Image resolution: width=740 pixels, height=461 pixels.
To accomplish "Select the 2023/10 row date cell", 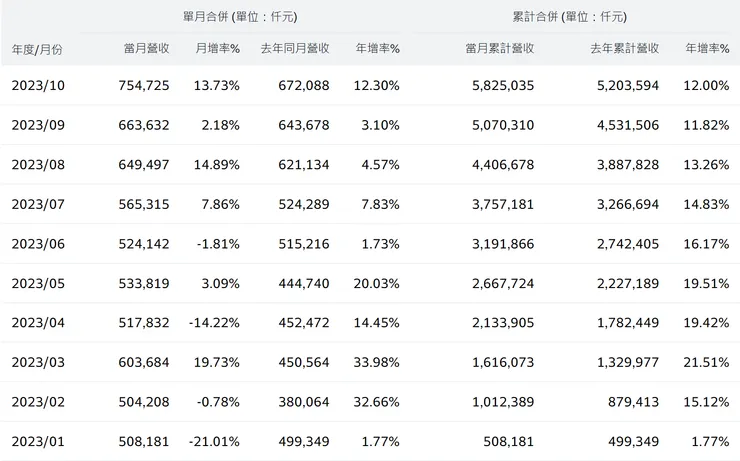I will 37,86.
